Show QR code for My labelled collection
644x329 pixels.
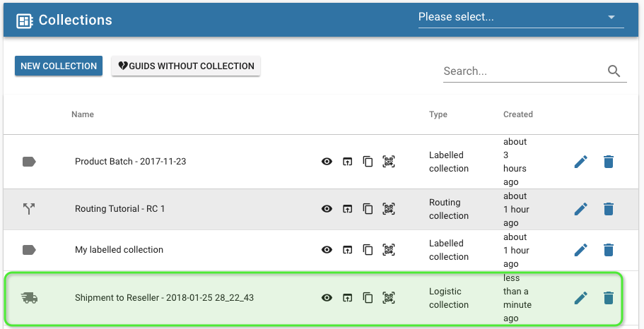[389, 250]
